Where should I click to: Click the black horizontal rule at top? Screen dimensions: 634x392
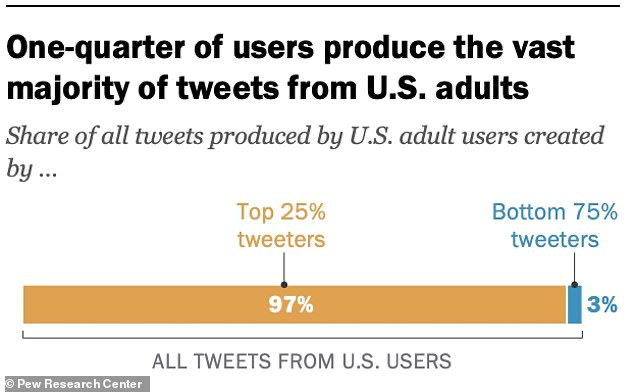(x=313, y=5)
